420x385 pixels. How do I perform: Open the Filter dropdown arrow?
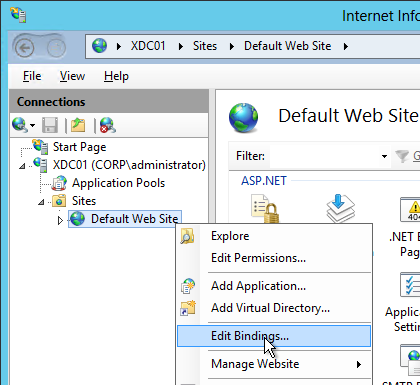(x=384, y=156)
